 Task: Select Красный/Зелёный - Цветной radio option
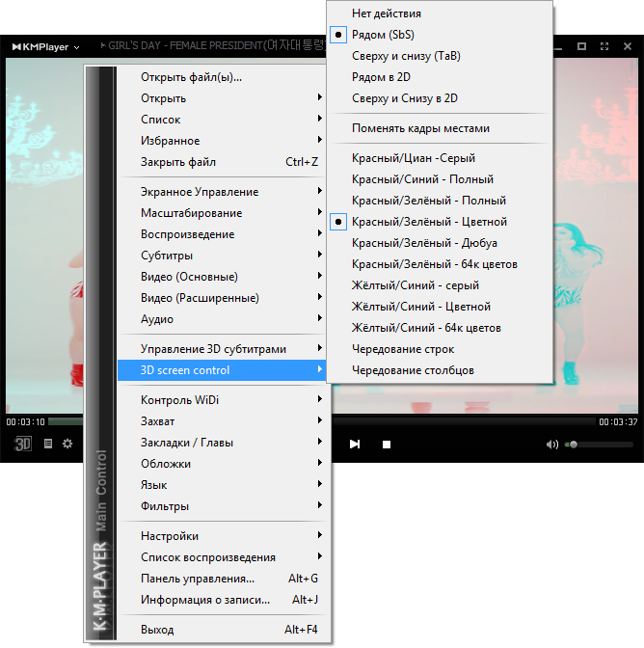click(440, 222)
